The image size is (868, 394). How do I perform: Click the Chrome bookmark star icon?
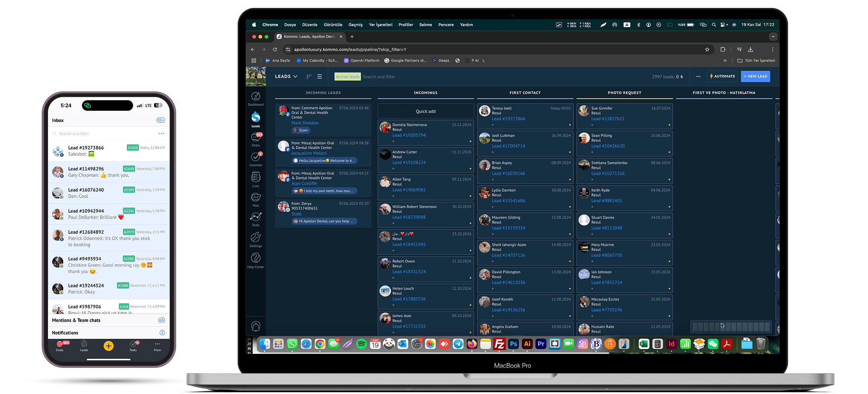pos(707,49)
